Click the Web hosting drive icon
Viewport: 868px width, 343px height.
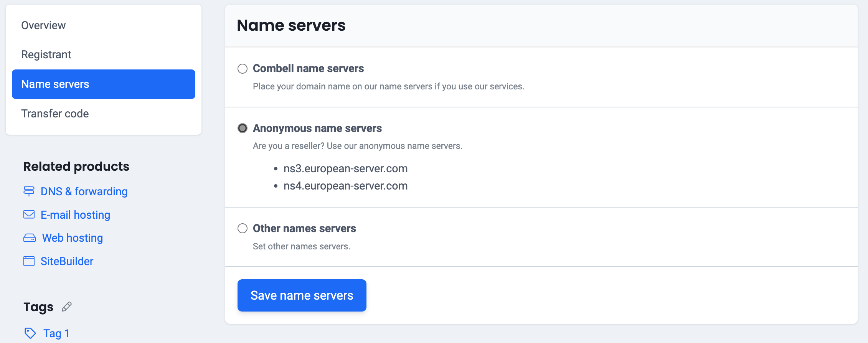point(30,238)
